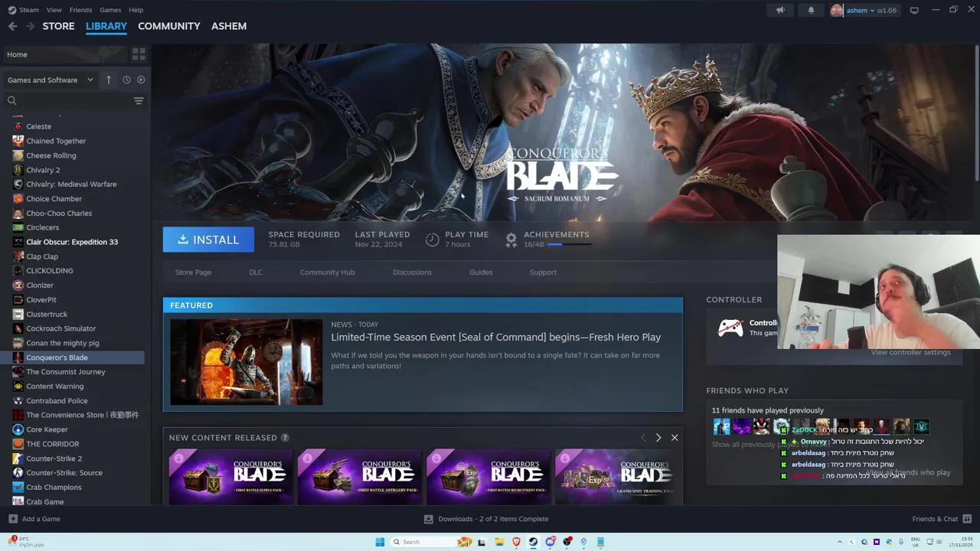
Task: Open the Discussions link
Action: click(x=412, y=272)
